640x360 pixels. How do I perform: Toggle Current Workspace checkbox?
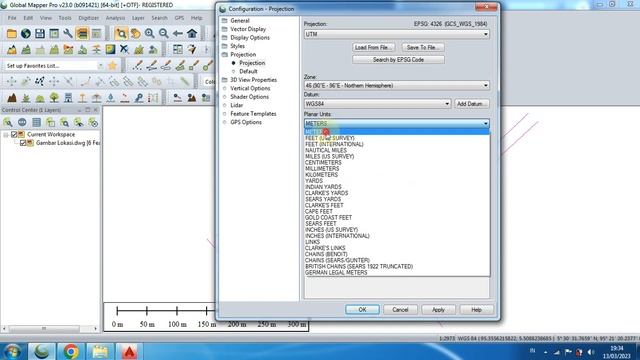tap(14, 134)
